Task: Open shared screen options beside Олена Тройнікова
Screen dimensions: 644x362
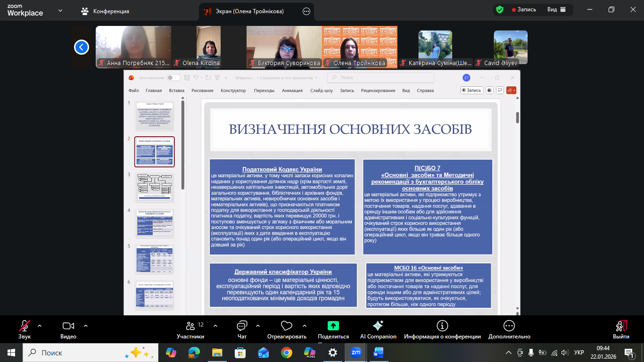Action: click(x=306, y=11)
